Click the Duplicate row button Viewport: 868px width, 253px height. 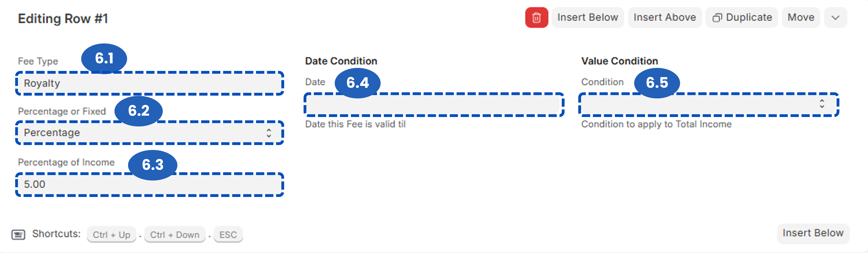742,18
